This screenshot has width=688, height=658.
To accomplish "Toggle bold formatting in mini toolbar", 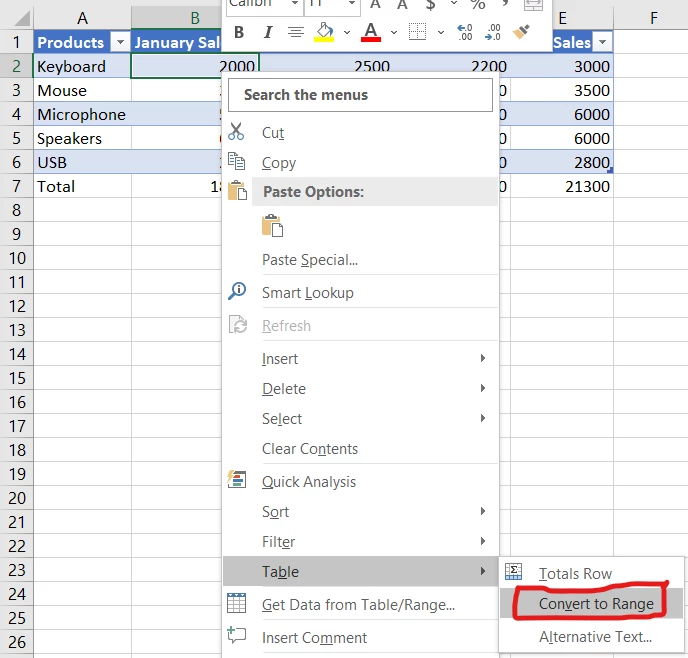I will pos(239,33).
